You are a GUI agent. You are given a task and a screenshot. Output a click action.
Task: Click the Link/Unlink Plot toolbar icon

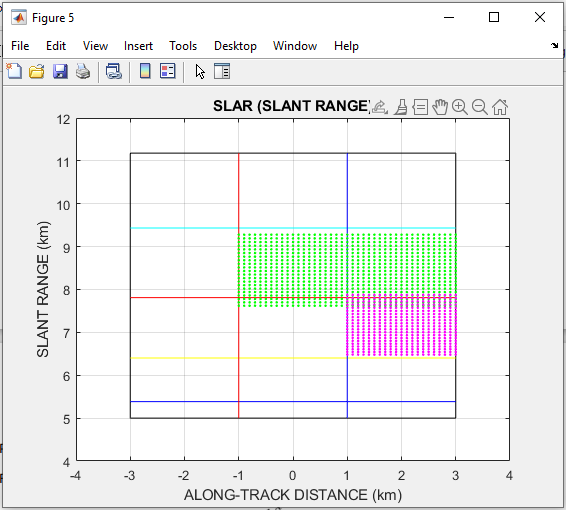(114, 71)
